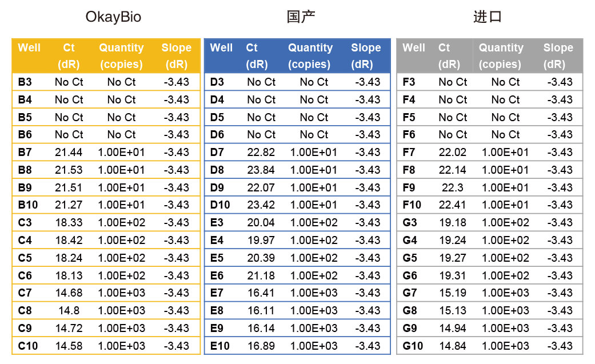This screenshot has width=595, height=364.
Task: Click the 进口 table title
Action: [488, 17]
